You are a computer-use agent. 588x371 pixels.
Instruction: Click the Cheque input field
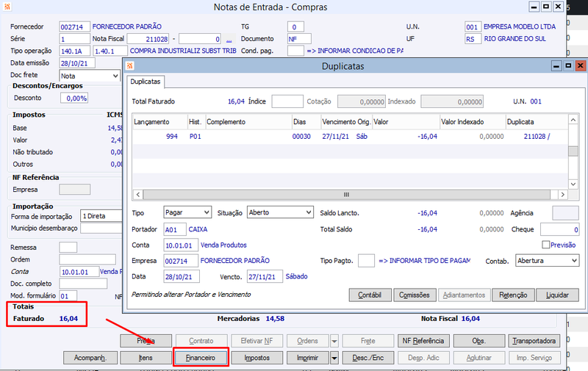pyautogui.click(x=559, y=229)
